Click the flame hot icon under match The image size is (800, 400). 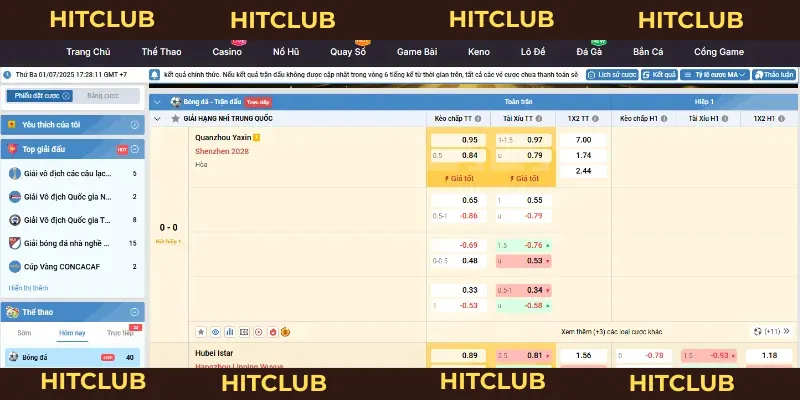coord(273,332)
